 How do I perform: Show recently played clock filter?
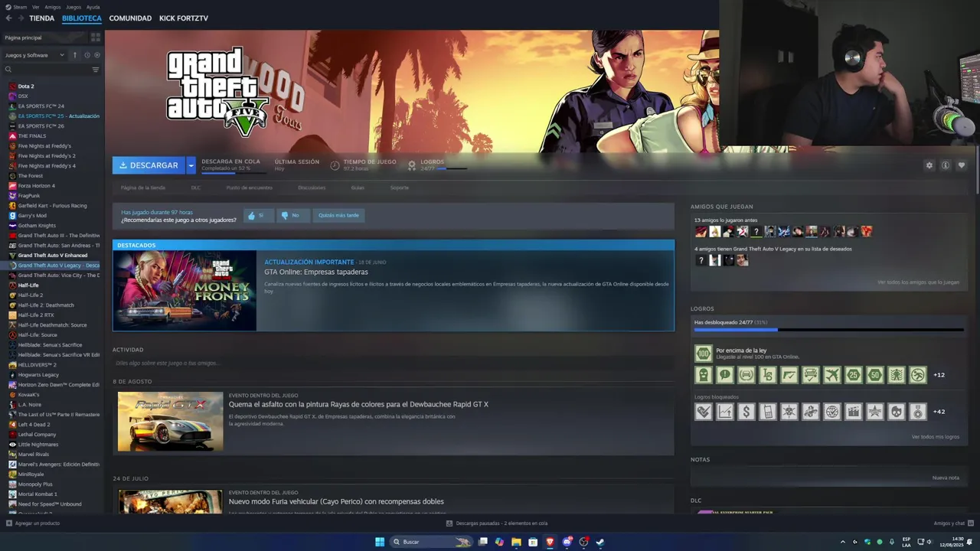[x=87, y=55]
